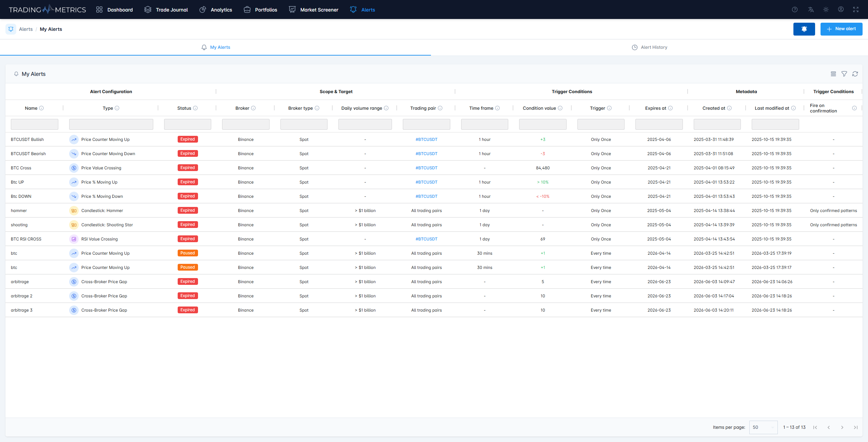The height and width of the screenshot is (442, 868).
Task: Toggle fullscreen mode icon
Action: tap(856, 9)
